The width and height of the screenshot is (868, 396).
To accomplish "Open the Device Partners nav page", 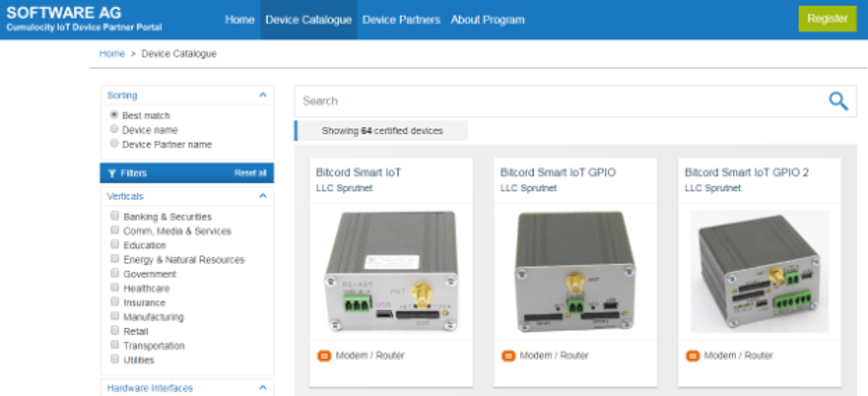I will (401, 20).
